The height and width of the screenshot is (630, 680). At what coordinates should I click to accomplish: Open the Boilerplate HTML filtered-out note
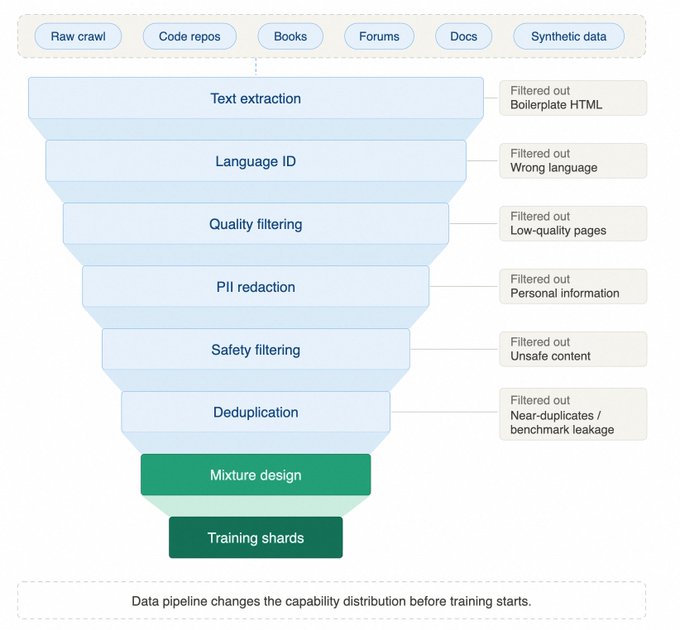point(573,98)
